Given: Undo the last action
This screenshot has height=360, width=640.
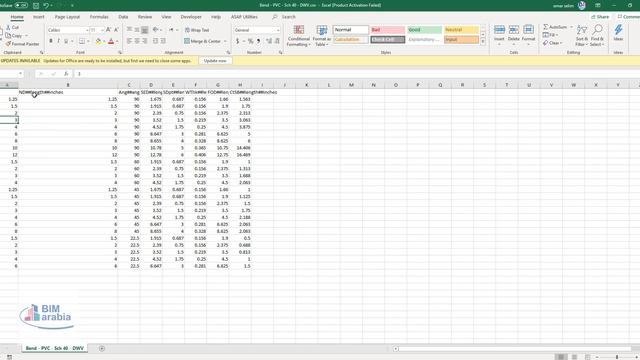Looking at the screenshot, I should click(46, 6).
